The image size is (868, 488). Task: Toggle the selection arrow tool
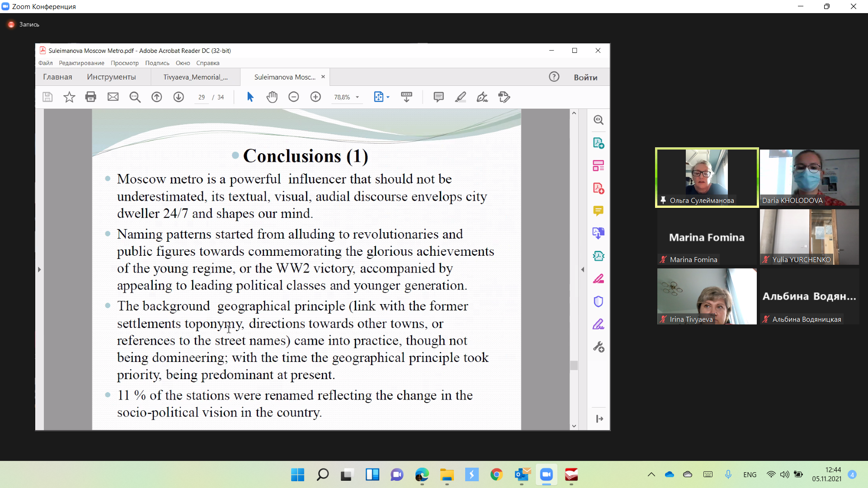click(x=250, y=97)
